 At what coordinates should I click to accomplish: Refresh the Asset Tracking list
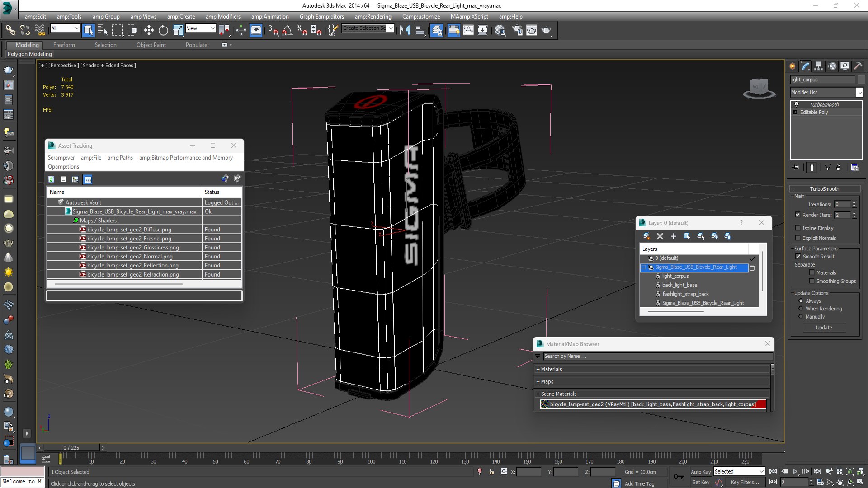tap(52, 179)
